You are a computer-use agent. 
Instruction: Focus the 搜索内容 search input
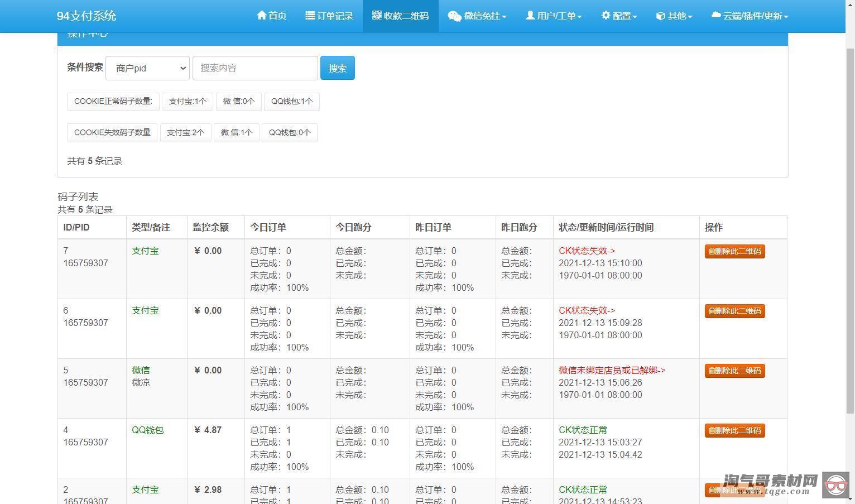click(255, 68)
